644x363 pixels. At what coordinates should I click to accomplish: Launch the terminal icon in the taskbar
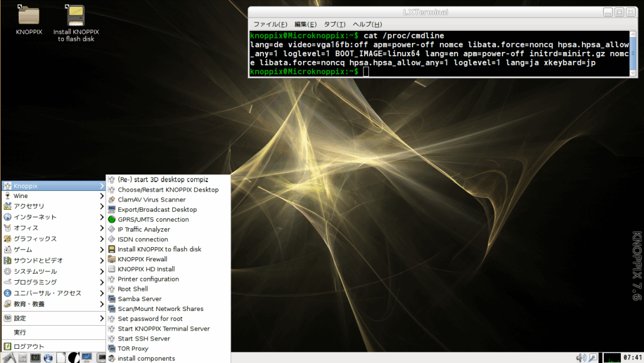(x=36, y=358)
